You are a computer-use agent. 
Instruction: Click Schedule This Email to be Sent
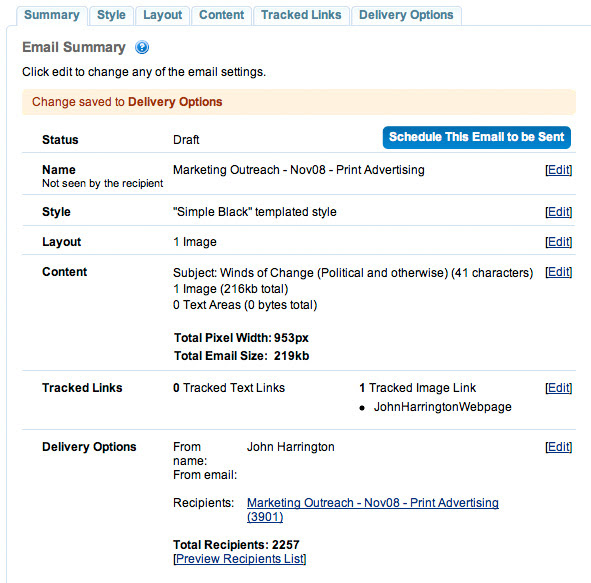pyautogui.click(x=476, y=137)
